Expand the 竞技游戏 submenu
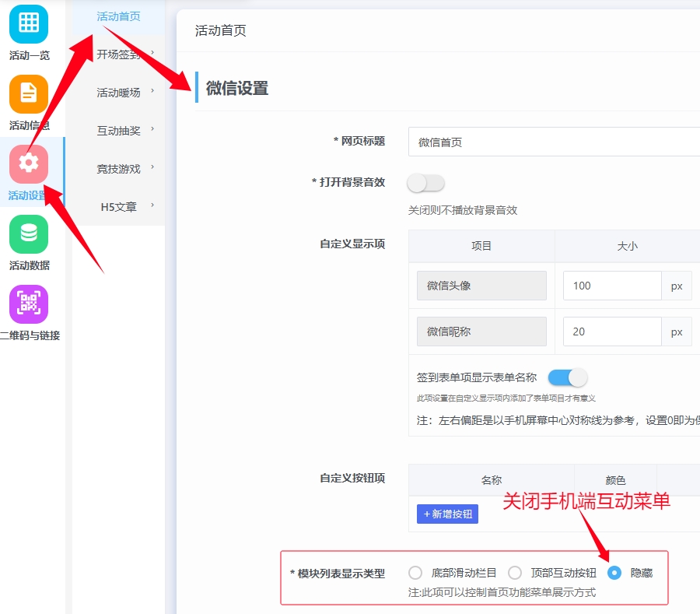The image size is (700, 614). [x=119, y=169]
